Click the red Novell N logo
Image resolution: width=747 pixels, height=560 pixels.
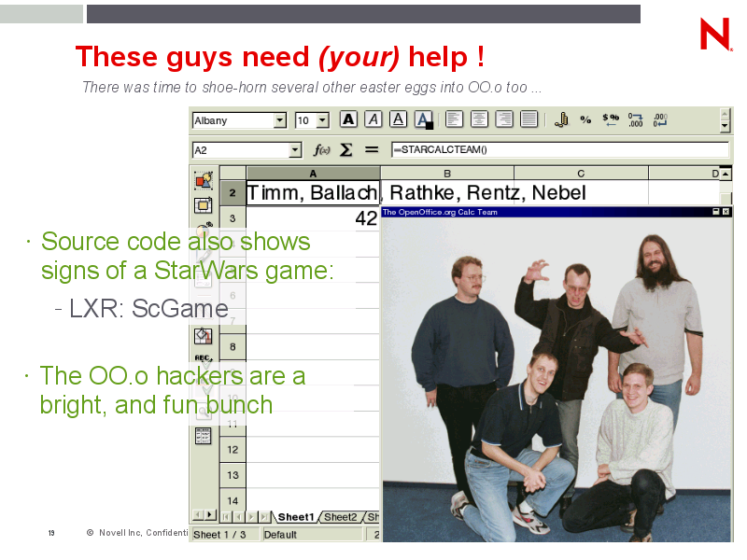715,34
